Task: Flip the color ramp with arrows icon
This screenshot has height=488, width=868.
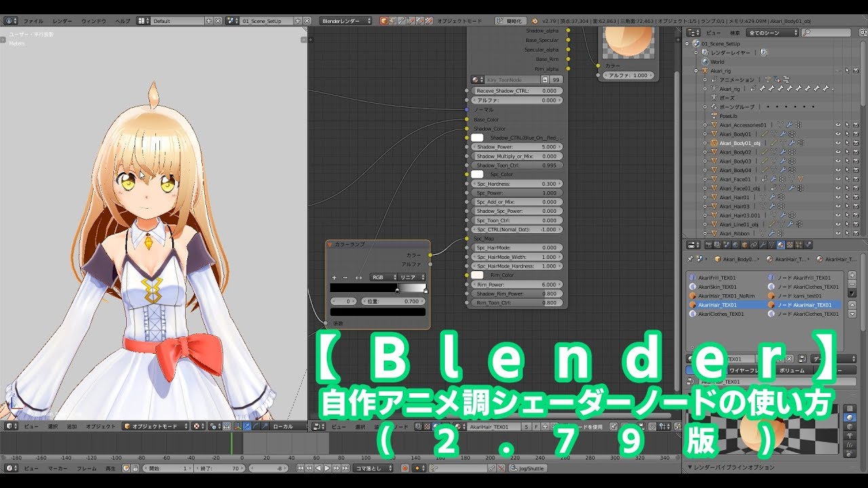Action: pos(359,278)
